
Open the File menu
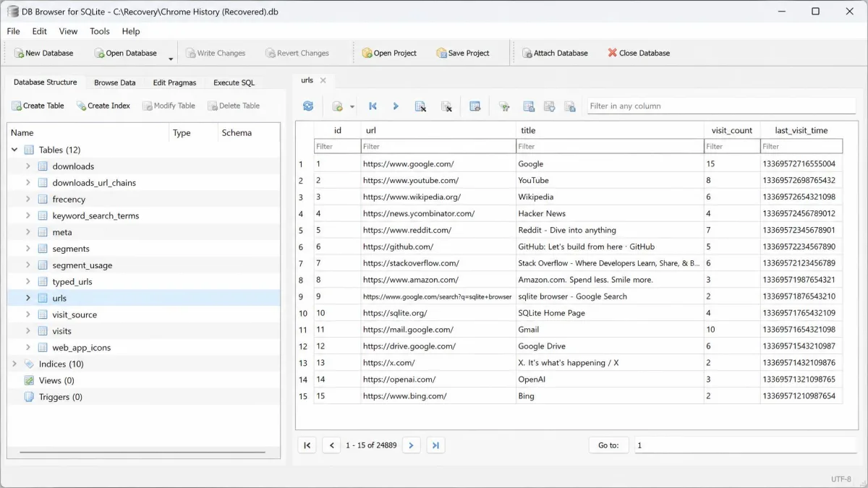pyautogui.click(x=13, y=31)
